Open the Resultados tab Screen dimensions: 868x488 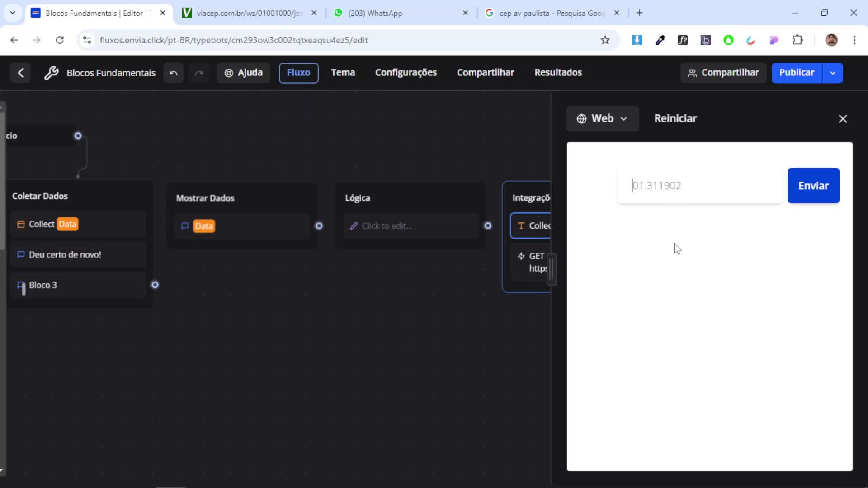[558, 73]
